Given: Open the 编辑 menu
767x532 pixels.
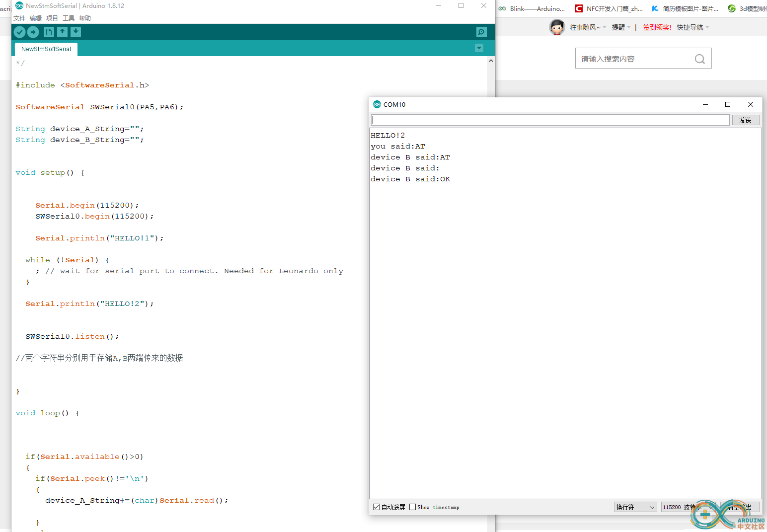Looking at the screenshot, I should point(36,18).
